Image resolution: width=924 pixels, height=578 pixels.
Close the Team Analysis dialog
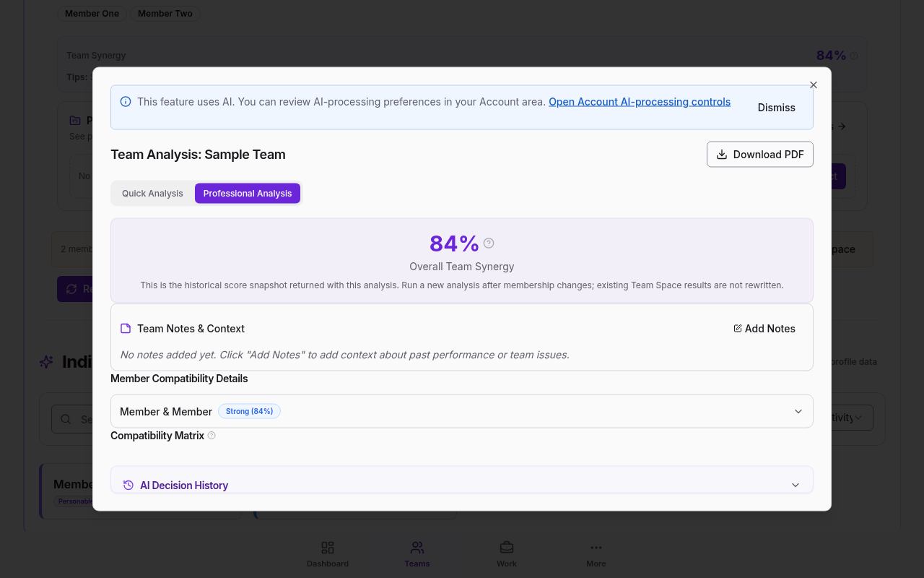(x=814, y=85)
